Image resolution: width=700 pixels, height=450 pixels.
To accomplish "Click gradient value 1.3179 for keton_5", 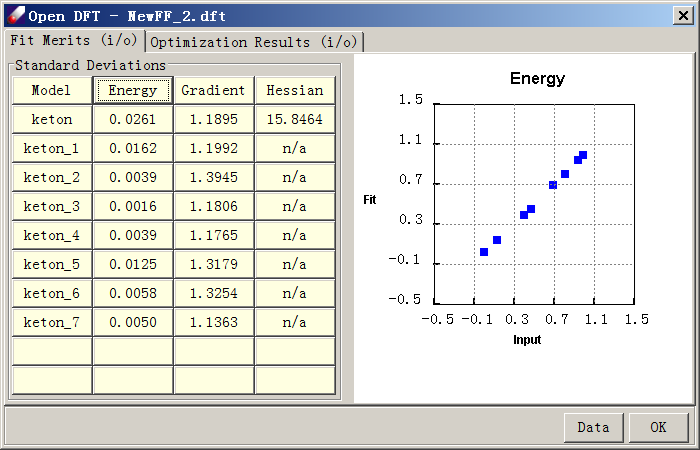I will coord(214,264).
